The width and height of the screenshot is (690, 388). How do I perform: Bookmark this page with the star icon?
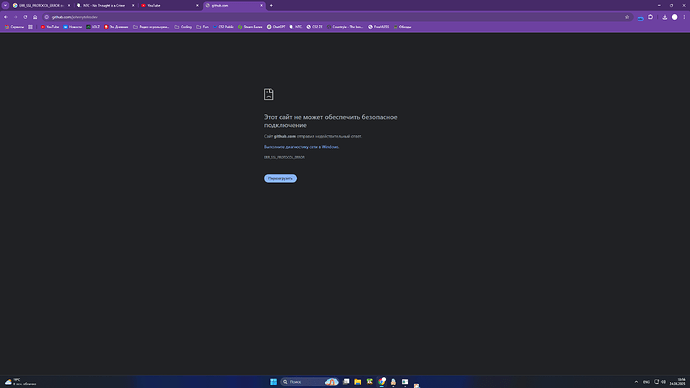click(x=627, y=17)
